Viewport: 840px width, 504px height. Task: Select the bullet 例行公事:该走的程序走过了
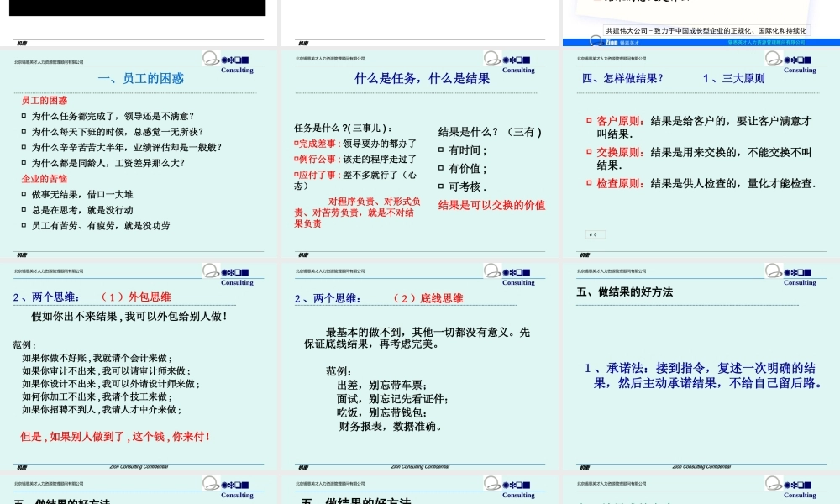(x=355, y=159)
